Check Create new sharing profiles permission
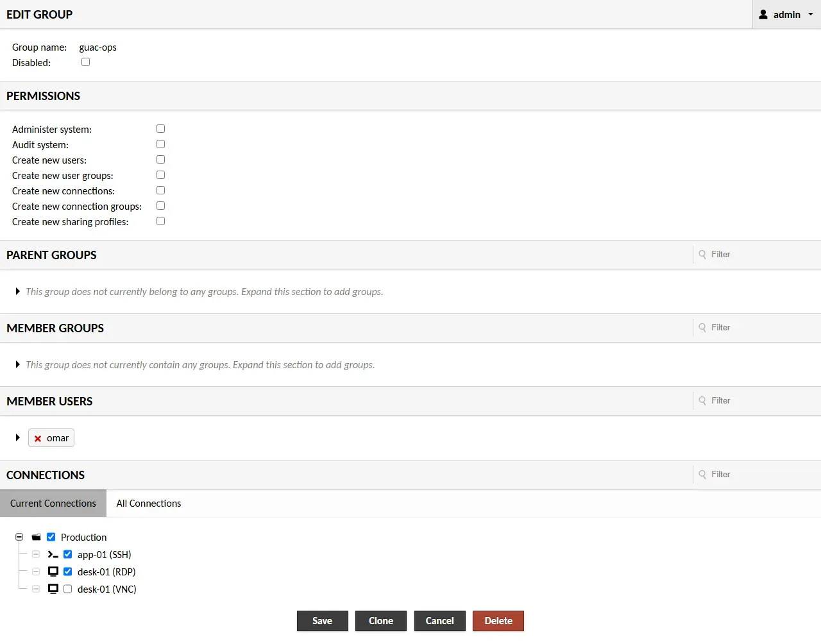This screenshot has height=644, width=821. (160, 221)
